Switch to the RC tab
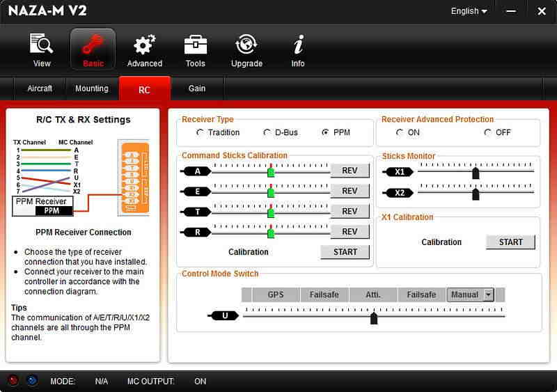The height and width of the screenshot is (392, 557). pyautogui.click(x=144, y=89)
